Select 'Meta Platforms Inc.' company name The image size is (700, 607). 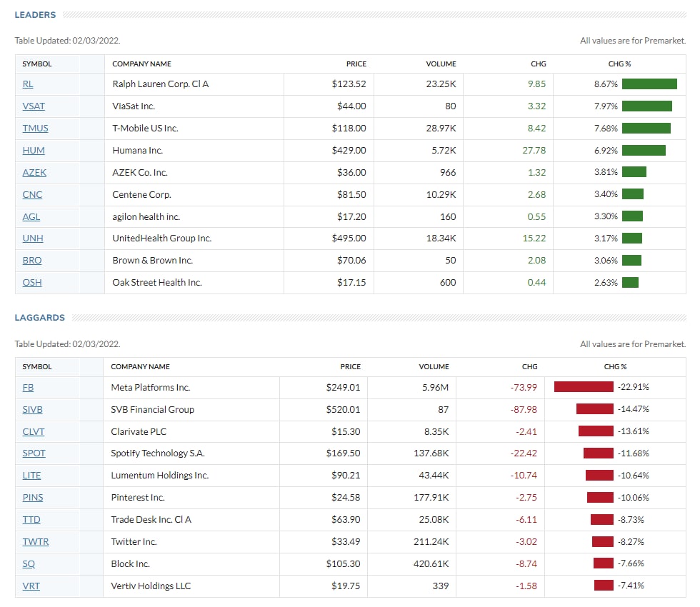pyautogui.click(x=151, y=387)
